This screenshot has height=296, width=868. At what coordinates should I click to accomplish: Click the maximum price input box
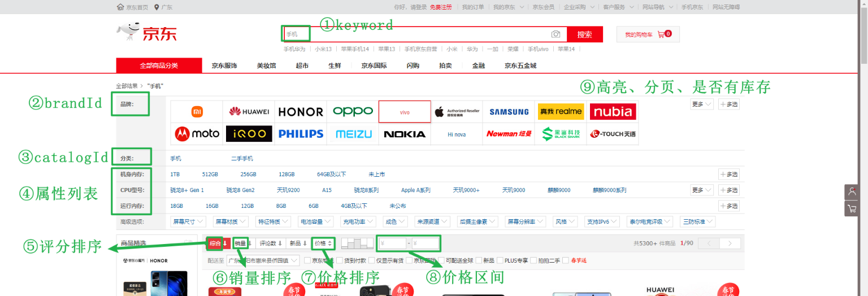(x=426, y=243)
